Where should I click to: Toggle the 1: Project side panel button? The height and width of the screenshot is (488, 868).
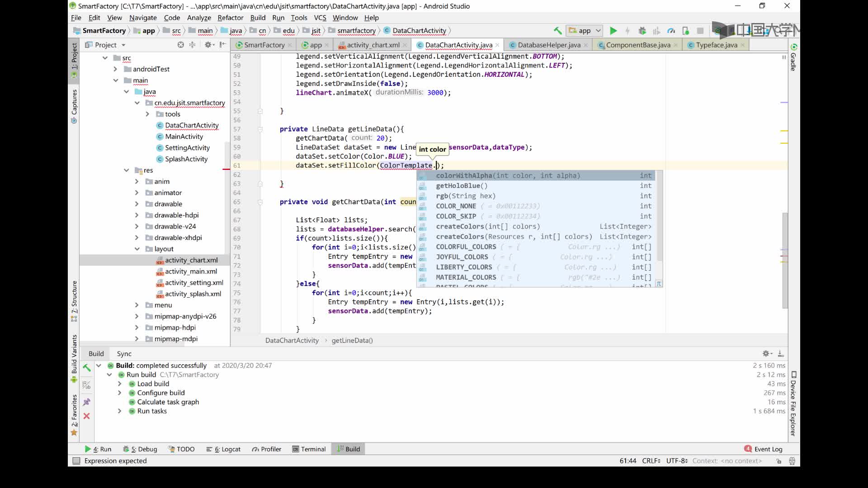tap(74, 60)
